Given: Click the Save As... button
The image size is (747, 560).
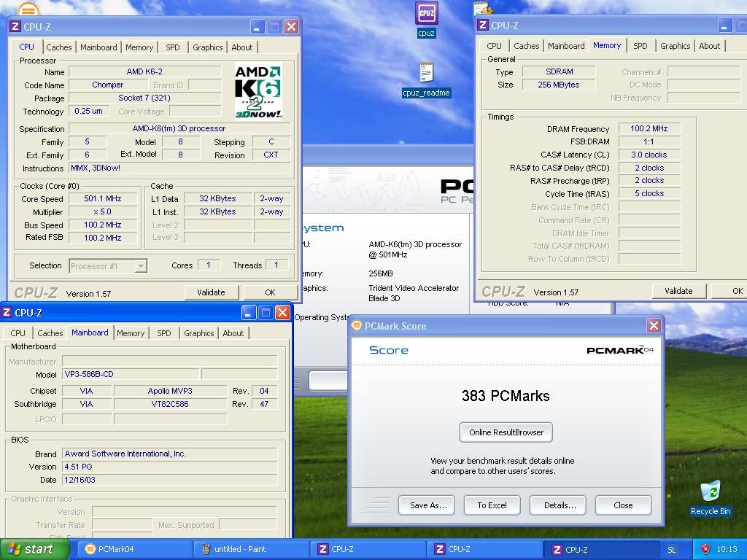Looking at the screenshot, I should point(428,505).
